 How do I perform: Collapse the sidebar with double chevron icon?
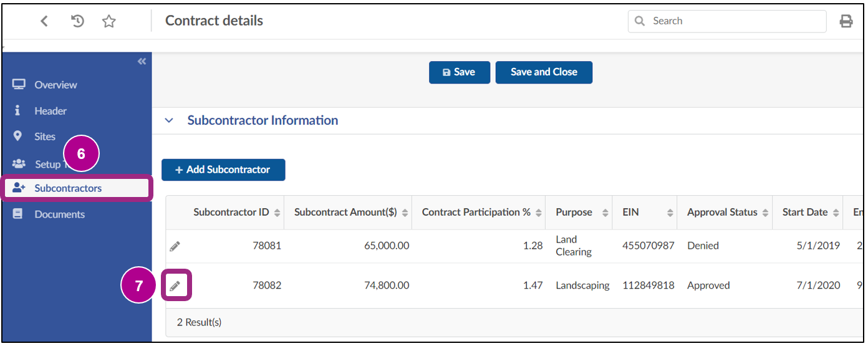tap(142, 61)
